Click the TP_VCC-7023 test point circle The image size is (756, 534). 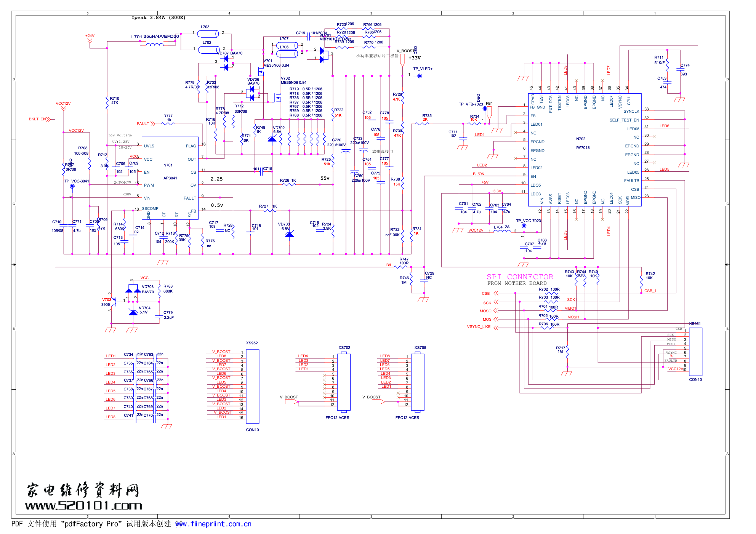[524, 226]
